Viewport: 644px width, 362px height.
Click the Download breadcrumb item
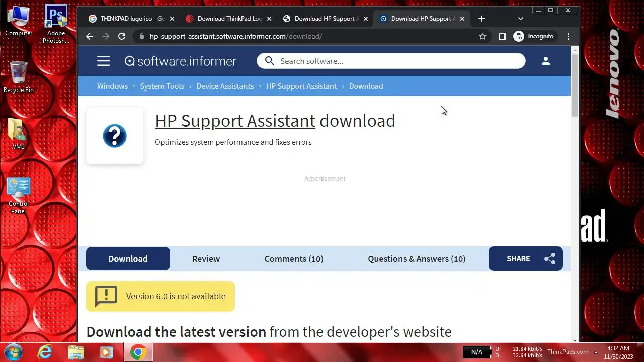pyautogui.click(x=366, y=86)
